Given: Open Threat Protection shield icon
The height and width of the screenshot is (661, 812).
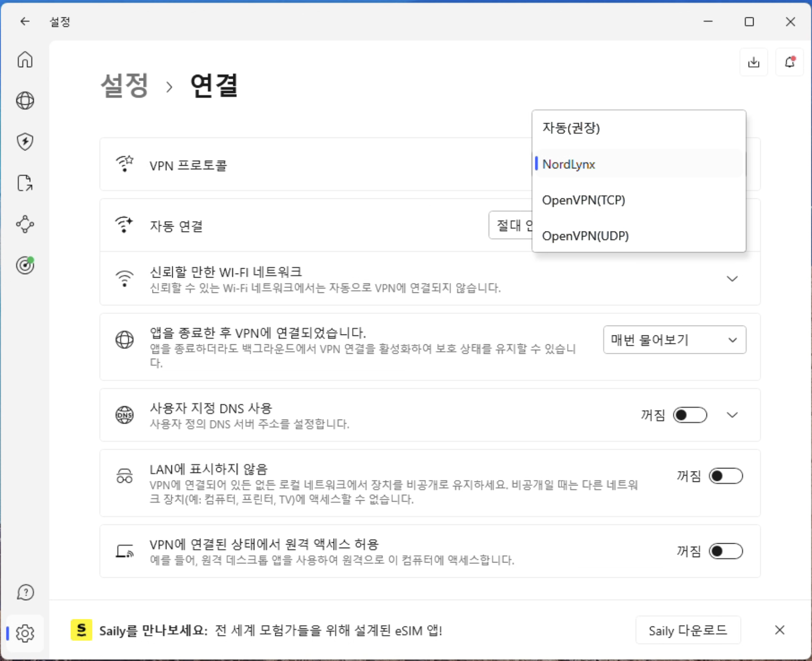Looking at the screenshot, I should pyautogui.click(x=25, y=142).
